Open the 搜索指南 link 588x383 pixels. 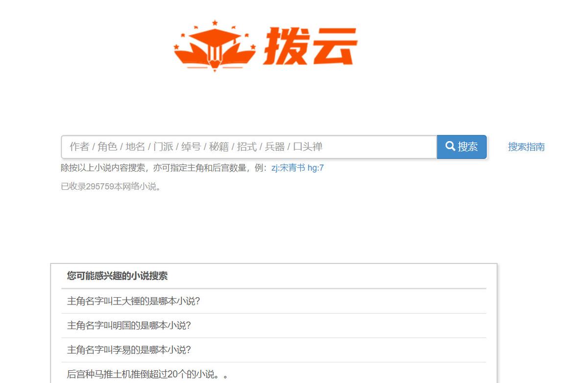pos(526,147)
